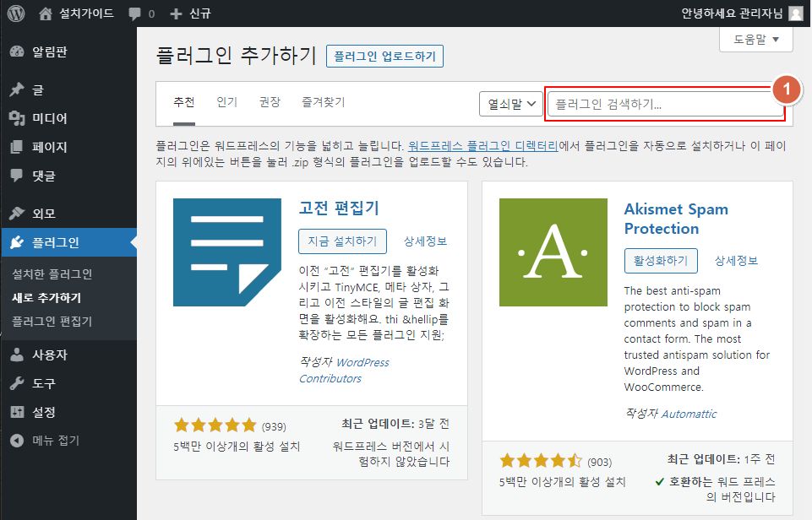The width and height of the screenshot is (812, 520).
Task: Open the 고전 편집기 plugin title link
Action: 339,208
